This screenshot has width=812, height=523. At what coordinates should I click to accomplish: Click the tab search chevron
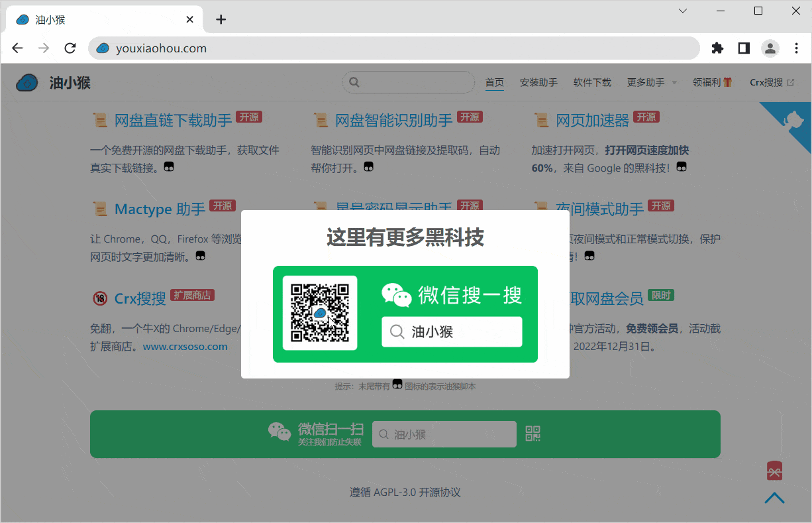pyautogui.click(x=683, y=11)
